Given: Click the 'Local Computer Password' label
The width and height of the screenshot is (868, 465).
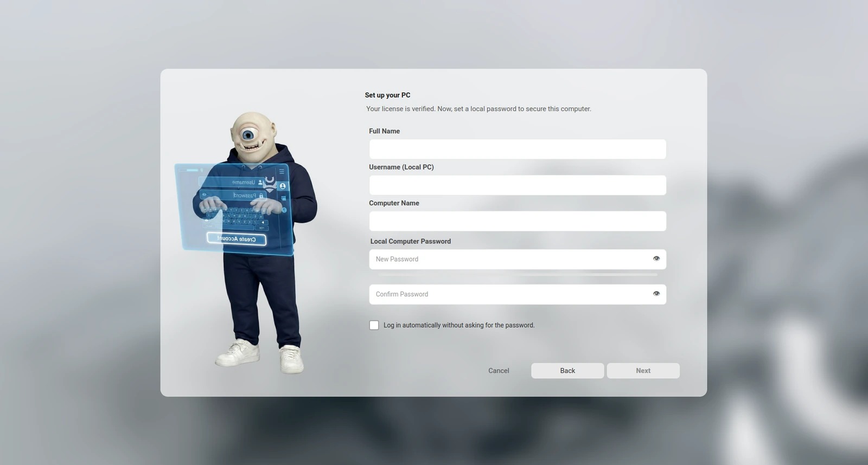Looking at the screenshot, I should pos(411,241).
